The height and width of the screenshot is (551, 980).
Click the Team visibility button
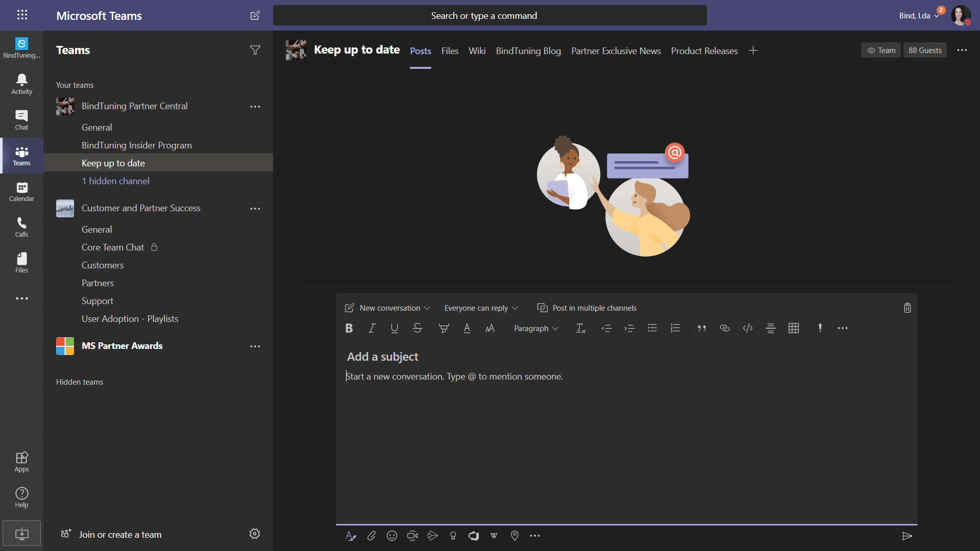tap(881, 50)
